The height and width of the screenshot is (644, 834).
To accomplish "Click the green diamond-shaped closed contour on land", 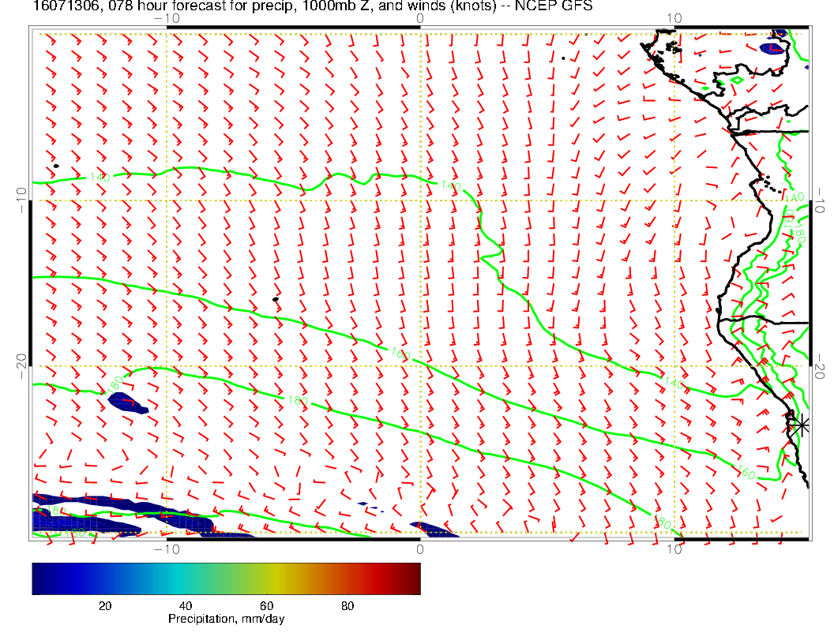I will point(738,80).
